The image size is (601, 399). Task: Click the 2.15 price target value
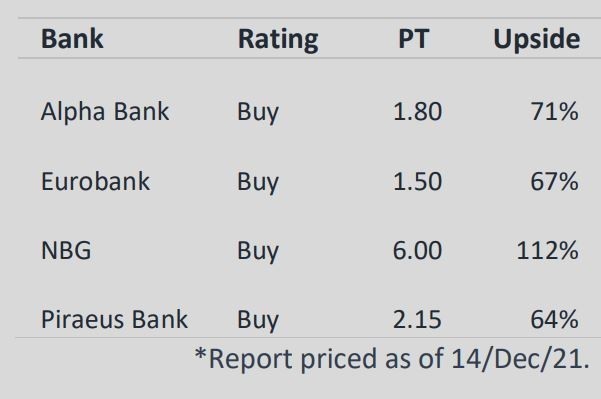(x=417, y=319)
